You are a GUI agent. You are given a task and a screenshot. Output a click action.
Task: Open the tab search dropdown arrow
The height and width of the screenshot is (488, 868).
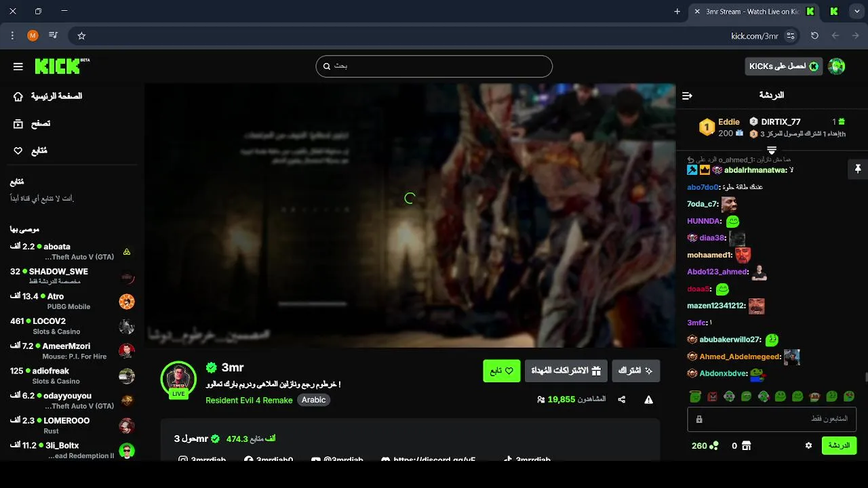(x=856, y=12)
